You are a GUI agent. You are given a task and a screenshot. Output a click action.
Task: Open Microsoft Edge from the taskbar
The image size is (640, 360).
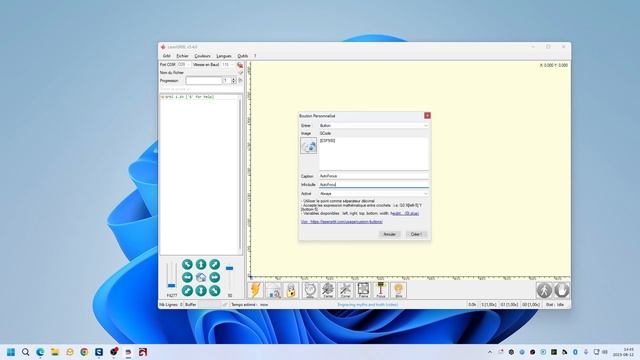(40, 352)
